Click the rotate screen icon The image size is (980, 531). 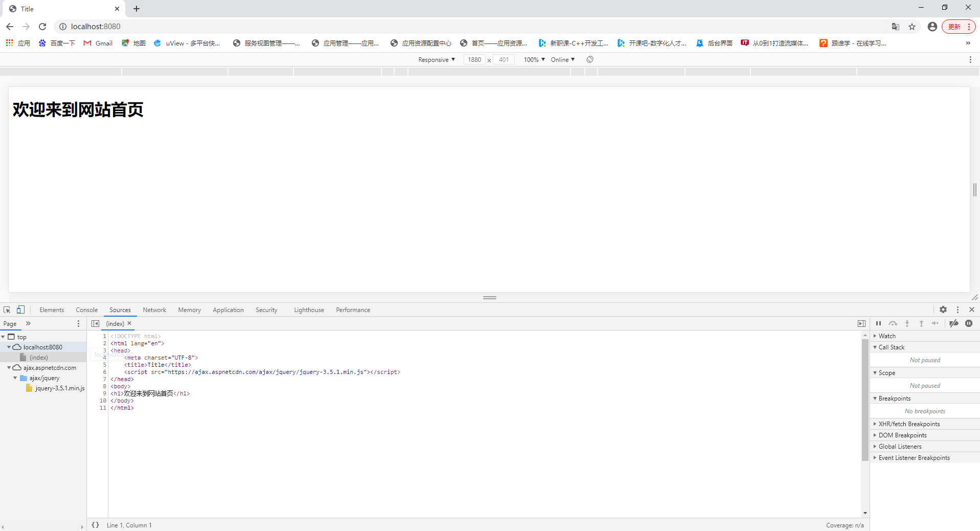(590, 60)
